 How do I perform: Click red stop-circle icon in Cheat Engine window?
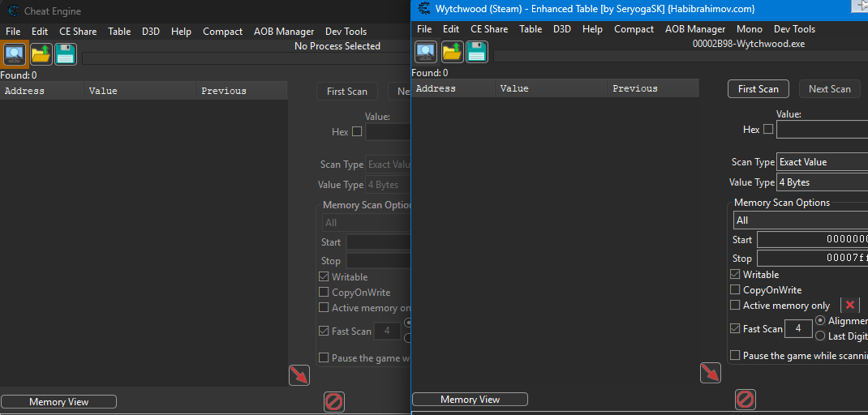coord(333,401)
